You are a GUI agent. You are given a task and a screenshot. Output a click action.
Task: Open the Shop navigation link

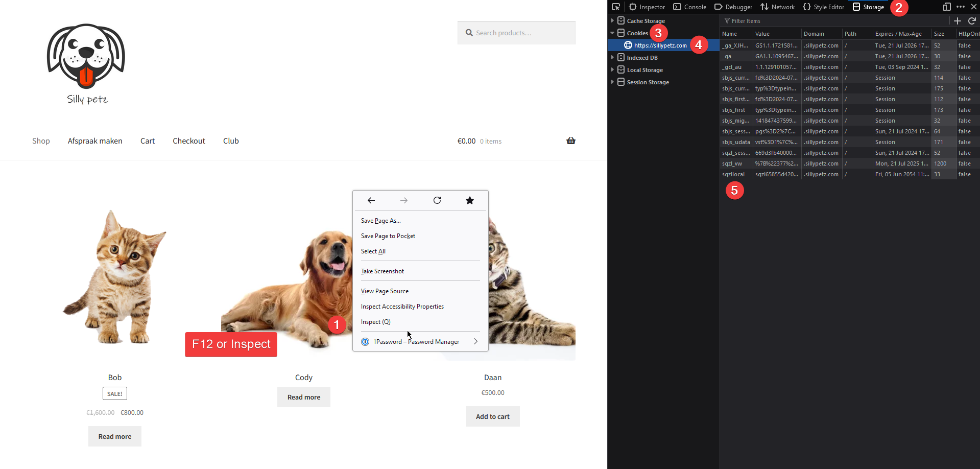coord(41,141)
